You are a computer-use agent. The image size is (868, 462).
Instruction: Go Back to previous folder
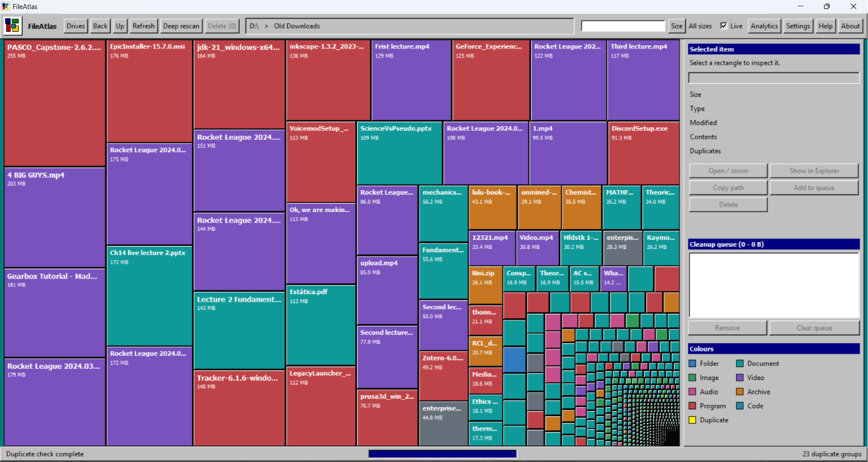coord(100,26)
